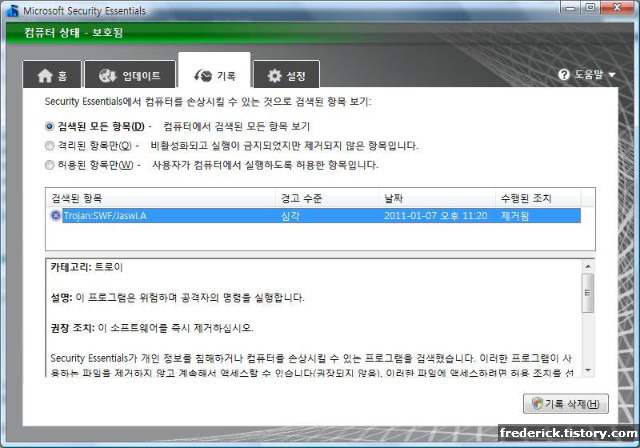Click the scroll down arrow in details pane
Image resolution: width=640 pixels, height=448 pixels.
click(588, 370)
